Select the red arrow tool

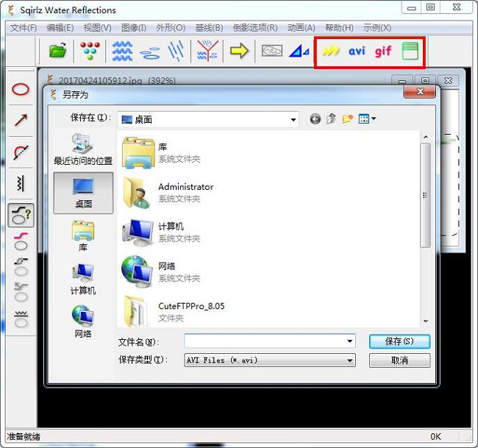click(x=21, y=120)
